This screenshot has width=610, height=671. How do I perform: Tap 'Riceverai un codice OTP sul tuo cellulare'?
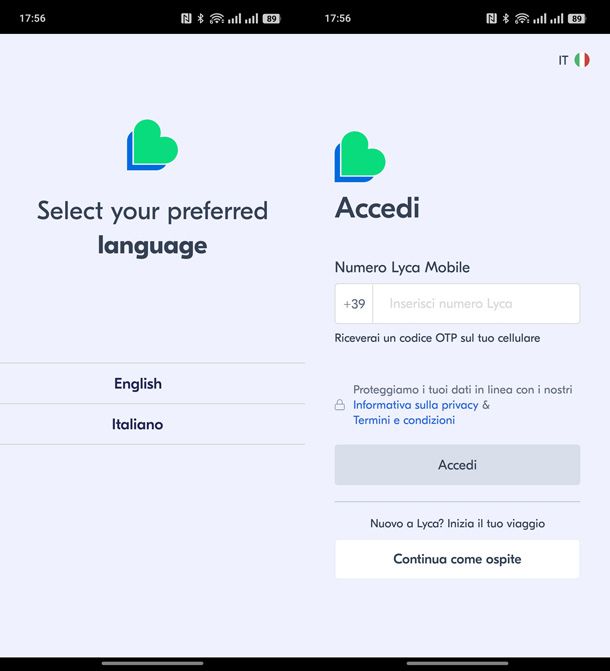(x=437, y=338)
